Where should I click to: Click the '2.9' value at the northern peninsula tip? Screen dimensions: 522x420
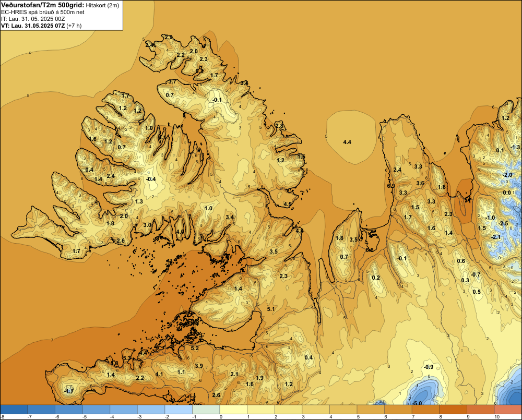tap(169, 37)
